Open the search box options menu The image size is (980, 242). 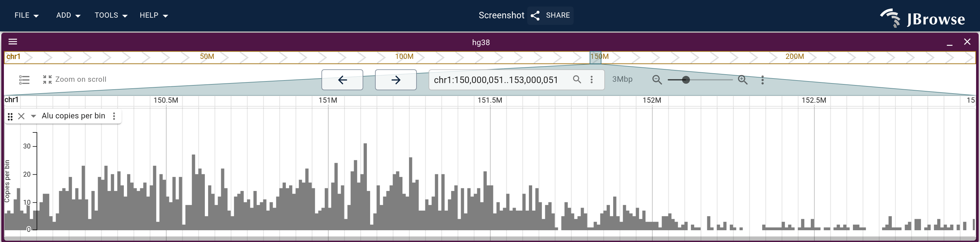click(x=592, y=79)
